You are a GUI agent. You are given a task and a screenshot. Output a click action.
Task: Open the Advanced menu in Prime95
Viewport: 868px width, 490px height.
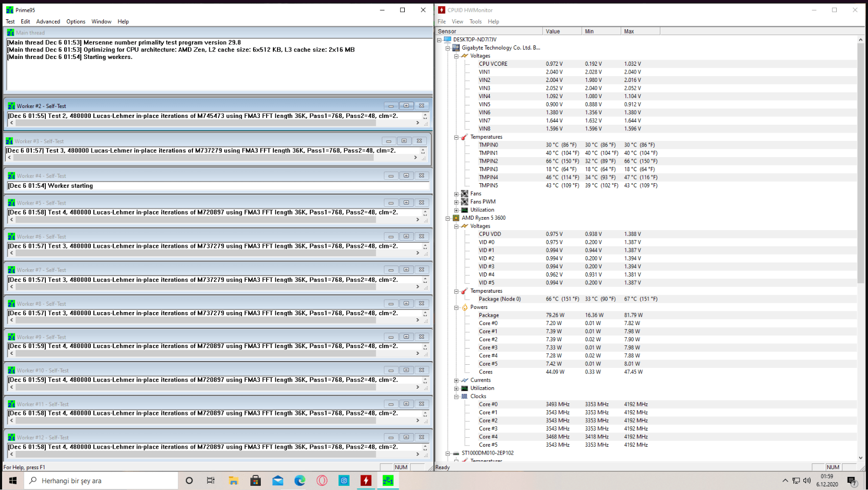pos(48,21)
